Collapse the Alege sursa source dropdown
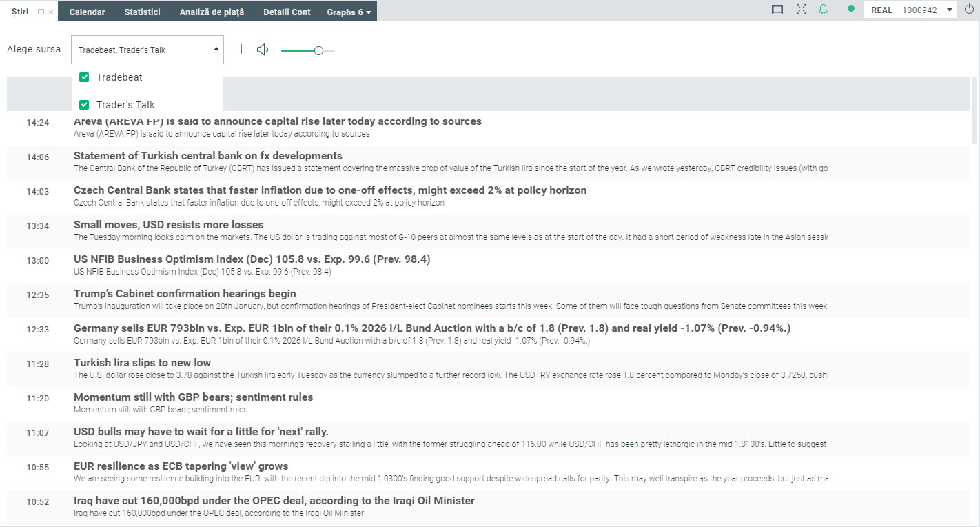The width and height of the screenshot is (980, 527). coord(216,50)
